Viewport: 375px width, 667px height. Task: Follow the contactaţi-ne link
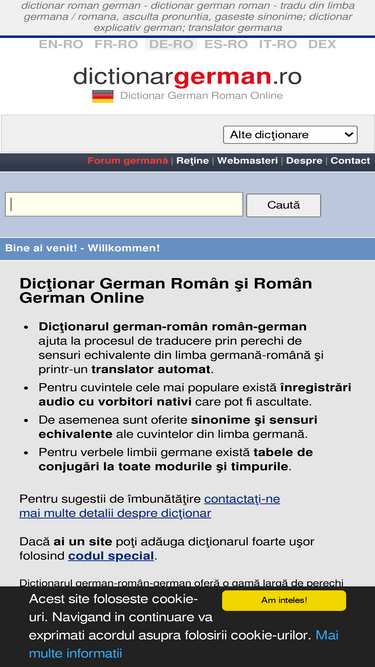coord(242,499)
